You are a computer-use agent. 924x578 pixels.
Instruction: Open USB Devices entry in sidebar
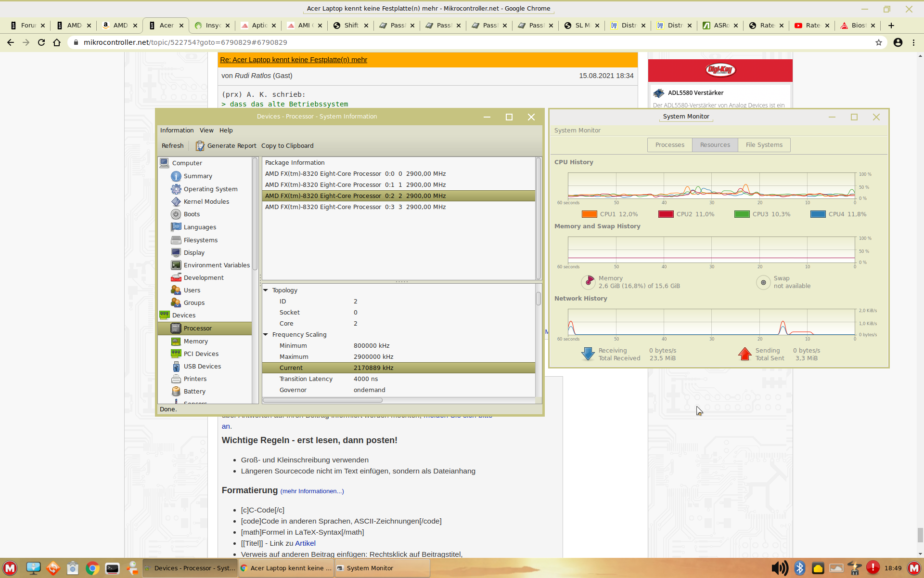point(202,367)
